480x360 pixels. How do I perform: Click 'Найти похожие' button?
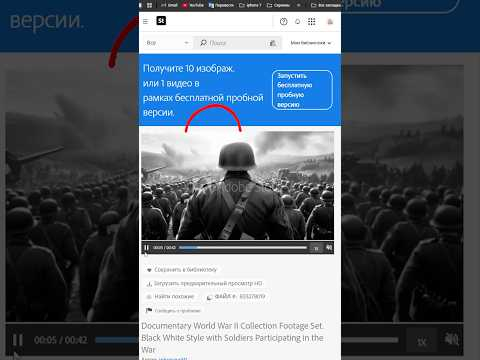(170, 296)
